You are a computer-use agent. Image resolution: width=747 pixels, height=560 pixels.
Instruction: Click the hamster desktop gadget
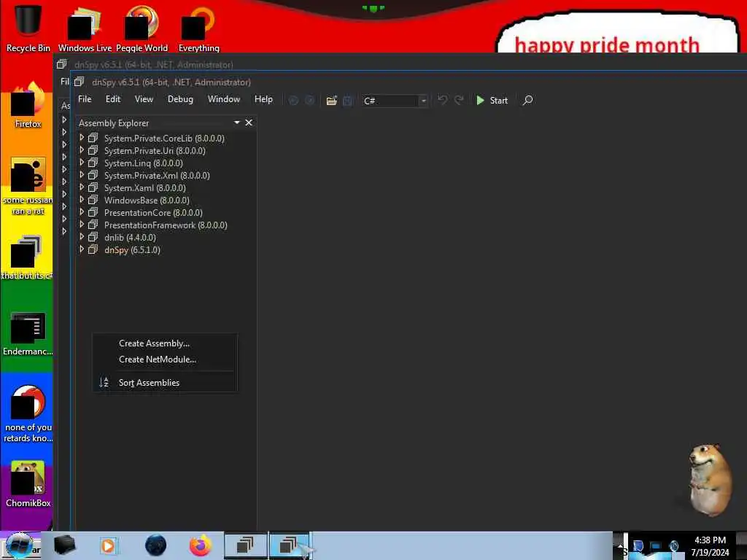pos(709,479)
